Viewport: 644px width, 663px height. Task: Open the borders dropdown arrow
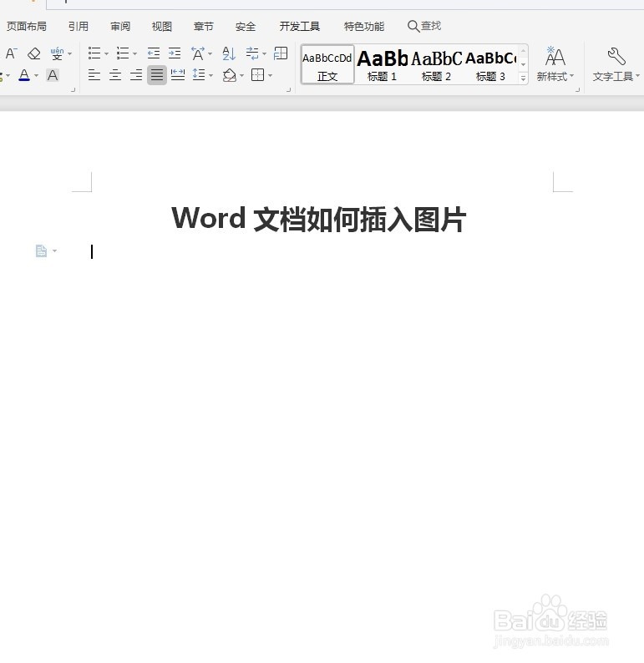click(x=270, y=76)
